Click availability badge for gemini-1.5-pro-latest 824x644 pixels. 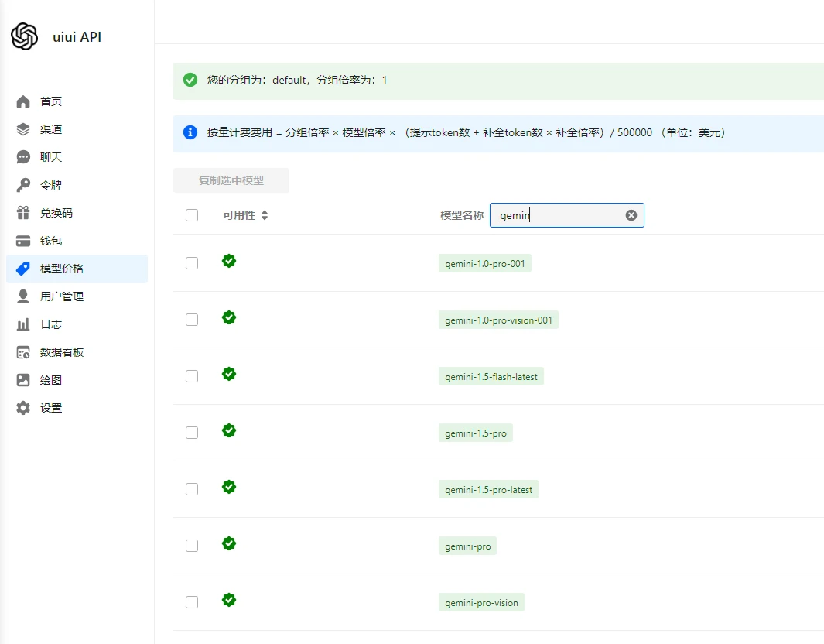tap(229, 487)
